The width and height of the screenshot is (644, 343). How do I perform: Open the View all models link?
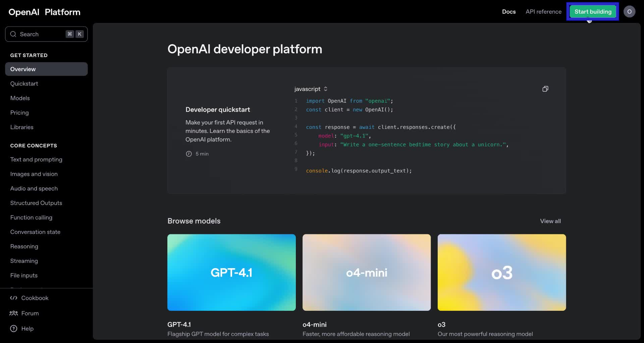[x=550, y=221]
